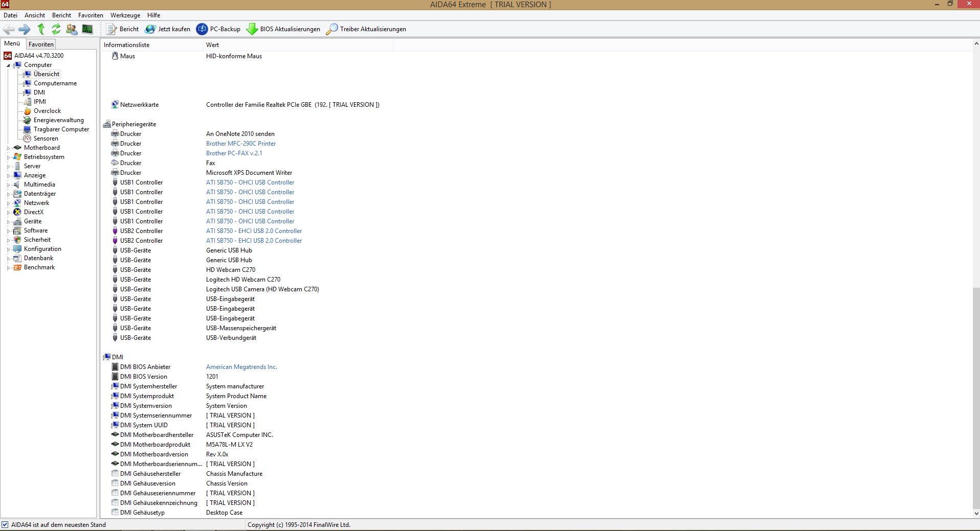The height and width of the screenshot is (531, 980).
Task: Open the Datei menu
Action: tap(10, 15)
